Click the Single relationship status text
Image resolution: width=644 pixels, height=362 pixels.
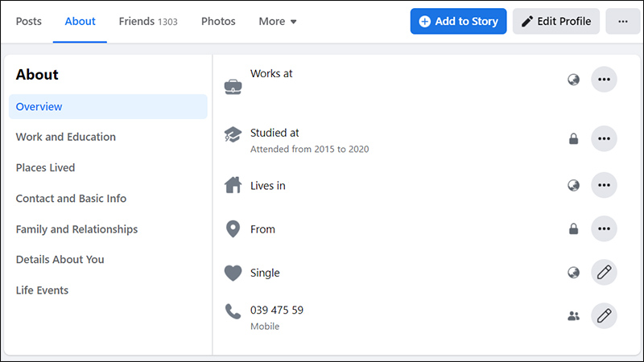point(265,273)
